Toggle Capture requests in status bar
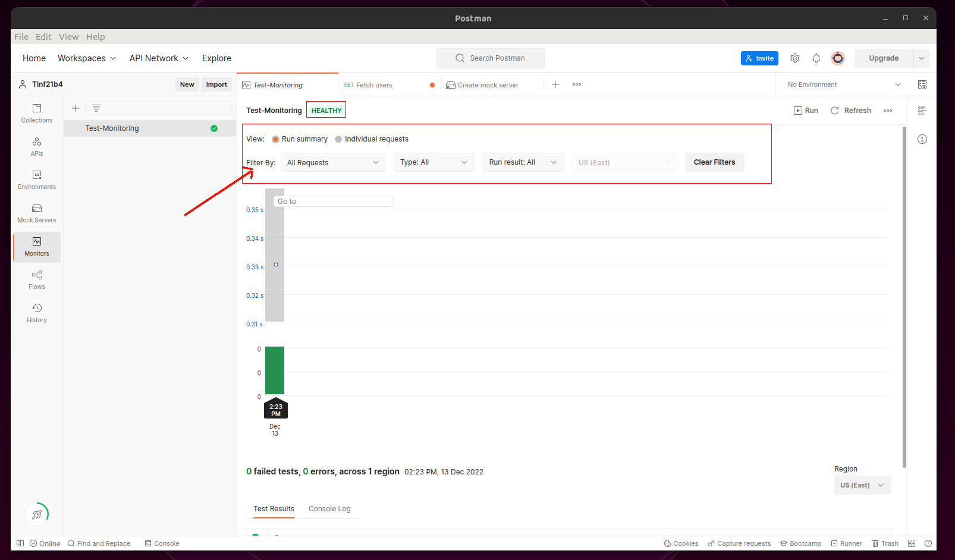The image size is (955, 560). click(x=739, y=543)
